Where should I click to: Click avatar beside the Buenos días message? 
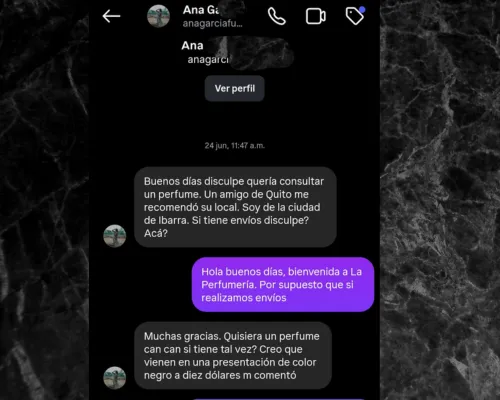pyautogui.click(x=115, y=236)
